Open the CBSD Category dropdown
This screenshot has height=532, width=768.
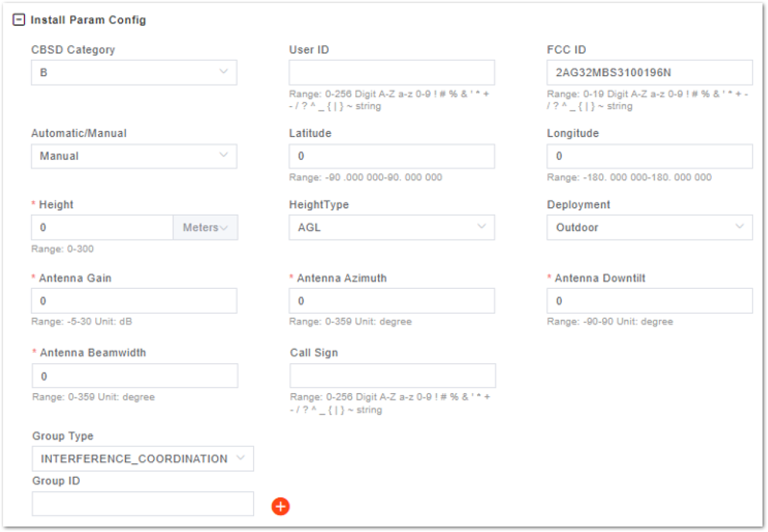tap(134, 73)
